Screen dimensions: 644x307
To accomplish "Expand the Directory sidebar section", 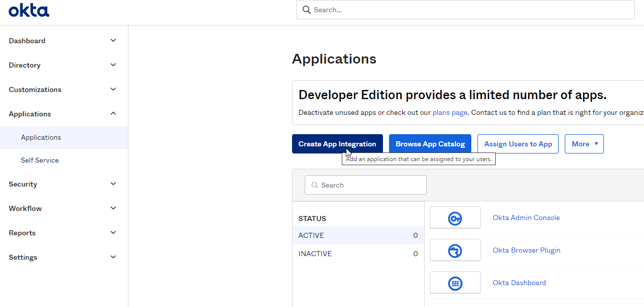I will click(x=113, y=65).
